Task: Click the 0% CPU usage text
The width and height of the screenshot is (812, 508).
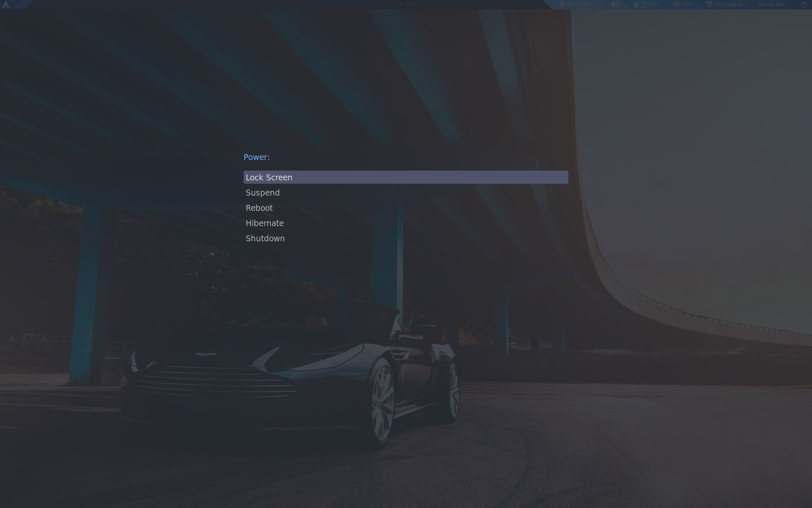Action: point(687,5)
